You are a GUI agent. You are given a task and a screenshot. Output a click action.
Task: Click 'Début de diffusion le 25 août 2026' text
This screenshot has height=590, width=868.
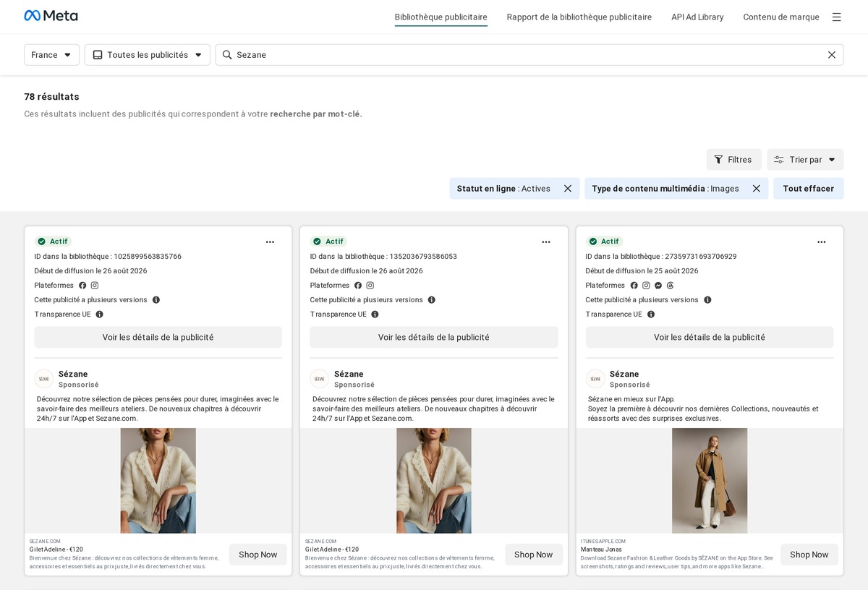pos(642,271)
